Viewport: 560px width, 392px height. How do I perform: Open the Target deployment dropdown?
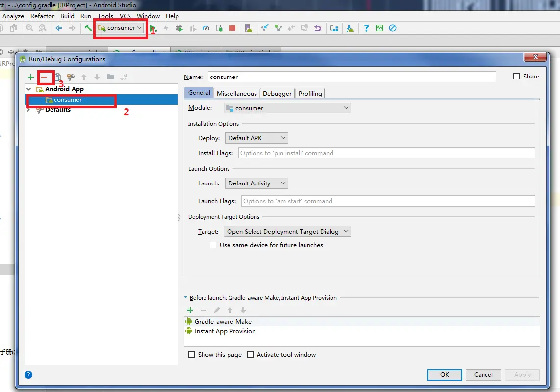point(287,231)
